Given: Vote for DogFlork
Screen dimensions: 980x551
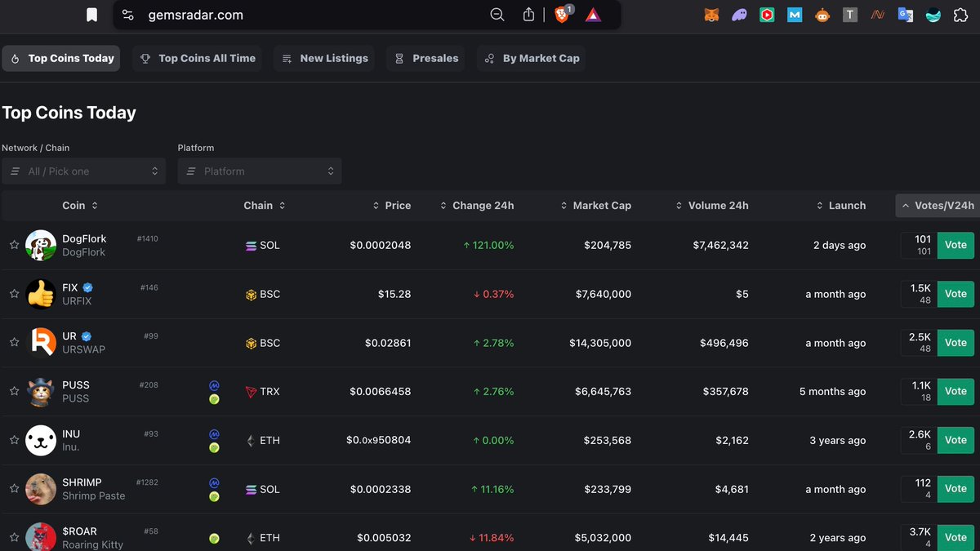Looking at the screenshot, I should pyautogui.click(x=955, y=245).
